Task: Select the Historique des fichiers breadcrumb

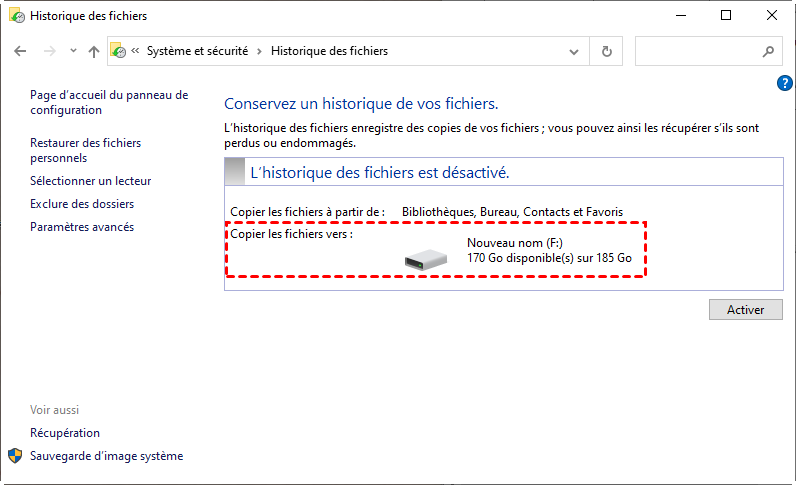Action: coord(329,51)
